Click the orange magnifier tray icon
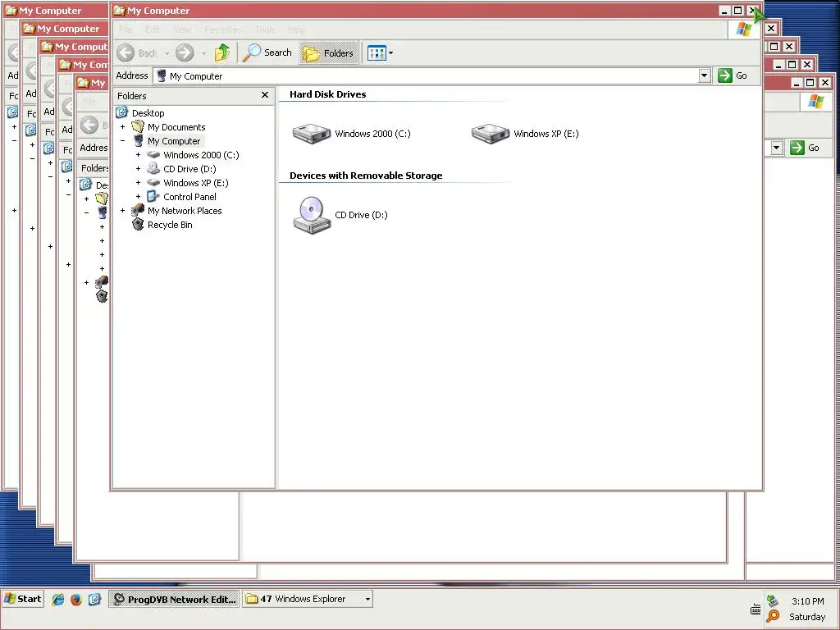Viewport: 840px width, 630px height. (773, 616)
